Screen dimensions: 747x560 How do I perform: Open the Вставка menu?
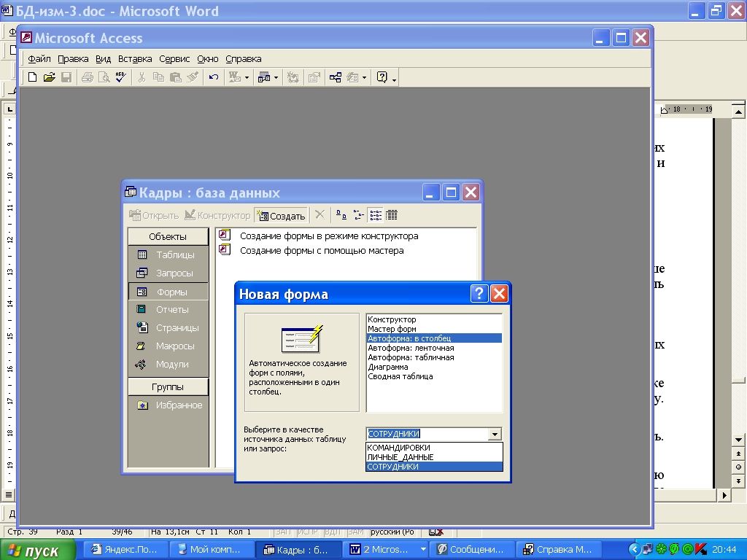pos(135,58)
